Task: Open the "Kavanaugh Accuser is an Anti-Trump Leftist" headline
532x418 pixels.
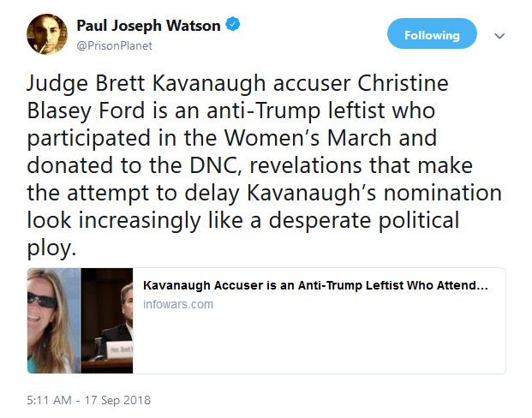Action: pyautogui.click(x=315, y=285)
